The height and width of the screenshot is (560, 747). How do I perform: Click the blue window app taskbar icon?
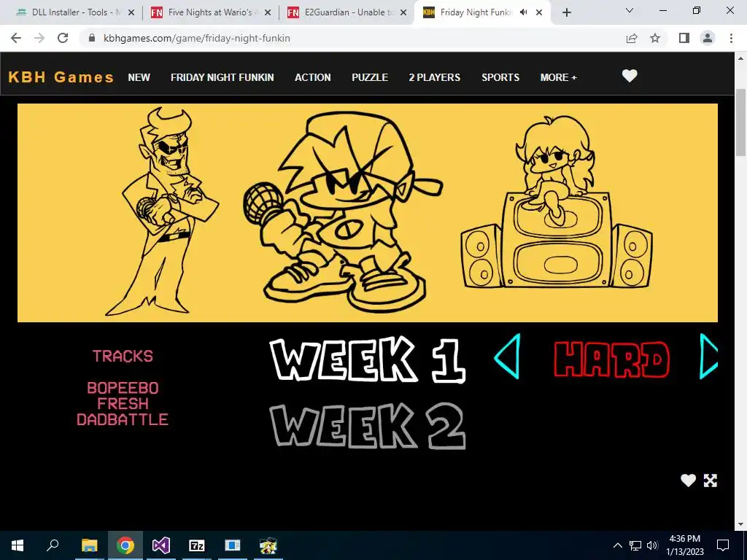[x=233, y=545]
